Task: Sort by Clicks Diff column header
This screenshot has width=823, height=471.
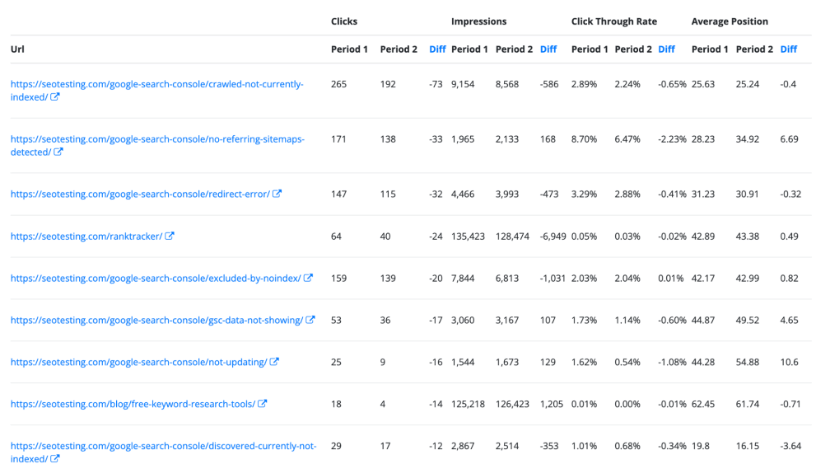Action: click(437, 49)
